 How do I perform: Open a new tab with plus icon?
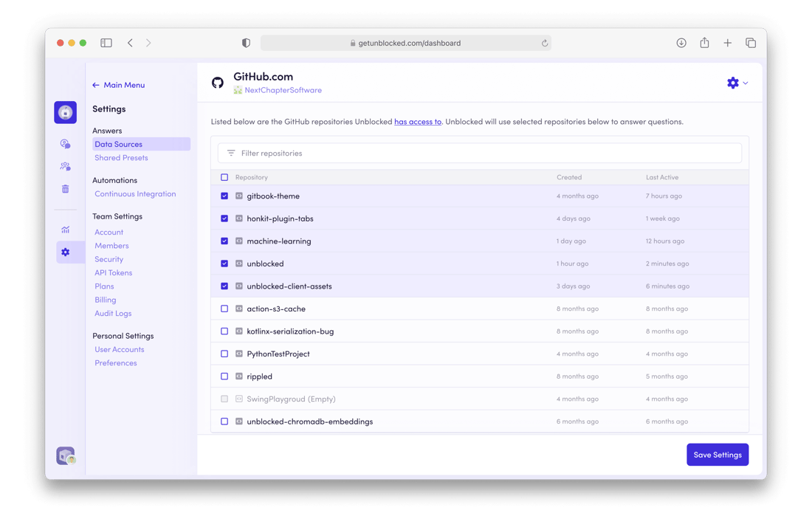coord(728,43)
